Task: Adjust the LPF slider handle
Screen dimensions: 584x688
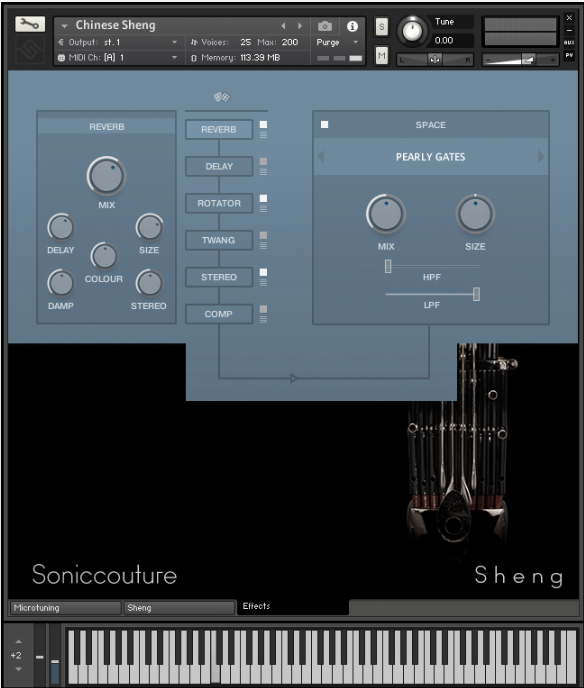Action: pos(476,294)
